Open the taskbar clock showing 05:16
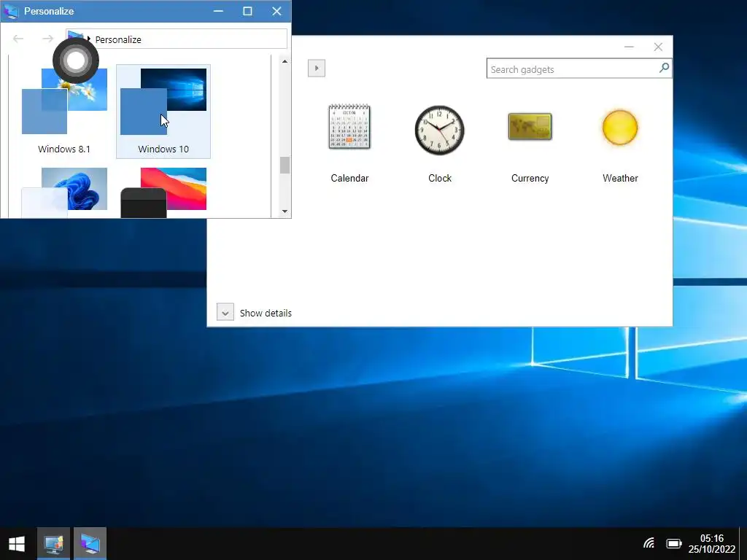The height and width of the screenshot is (560, 747). point(711,543)
